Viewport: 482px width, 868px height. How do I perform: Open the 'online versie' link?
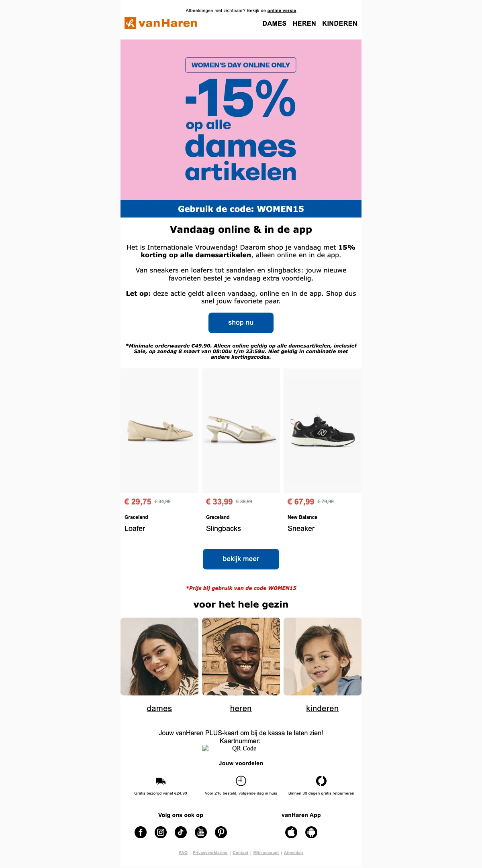click(x=282, y=11)
